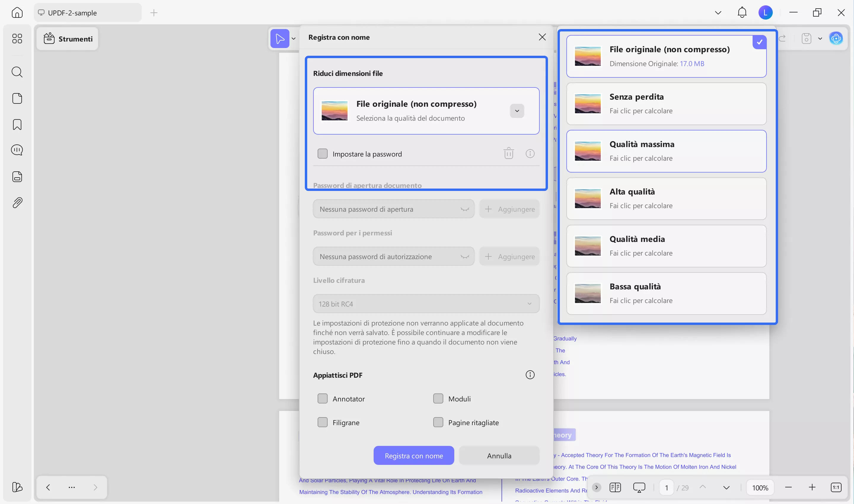Open the thumbnails grid icon in sidebar
This screenshot has height=504, width=854.
pos(17,38)
